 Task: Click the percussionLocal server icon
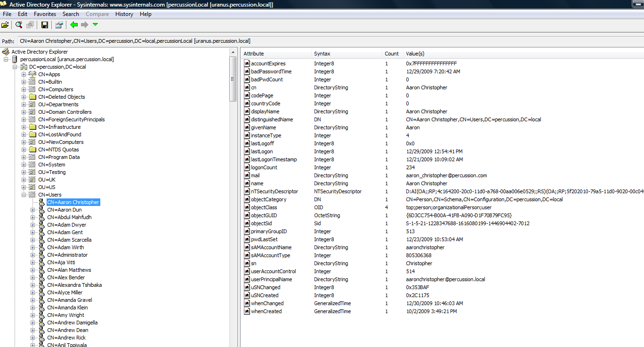[x=15, y=59]
